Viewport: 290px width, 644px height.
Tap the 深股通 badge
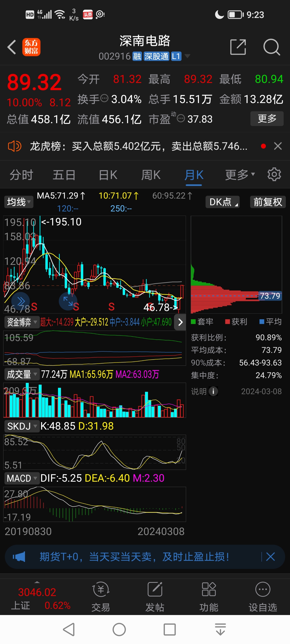[x=156, y=56]
